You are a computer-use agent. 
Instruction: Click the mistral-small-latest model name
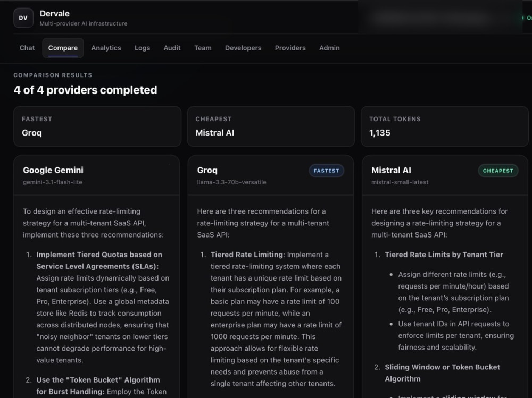pos(400,182)
